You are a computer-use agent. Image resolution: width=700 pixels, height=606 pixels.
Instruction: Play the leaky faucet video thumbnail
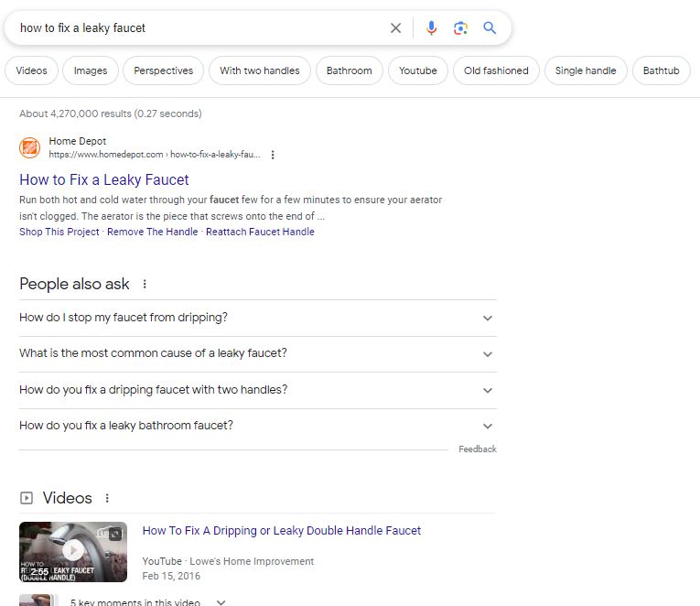(73, 552)
